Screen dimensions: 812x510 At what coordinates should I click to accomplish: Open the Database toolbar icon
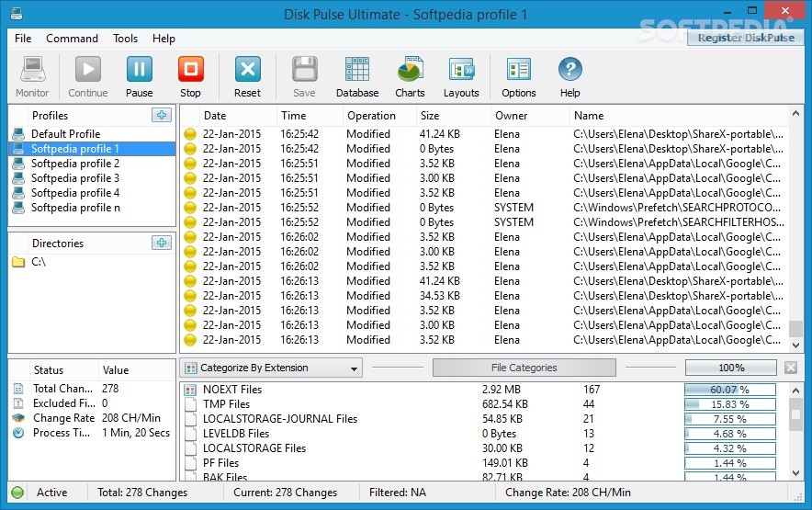(x=357, y=70)
